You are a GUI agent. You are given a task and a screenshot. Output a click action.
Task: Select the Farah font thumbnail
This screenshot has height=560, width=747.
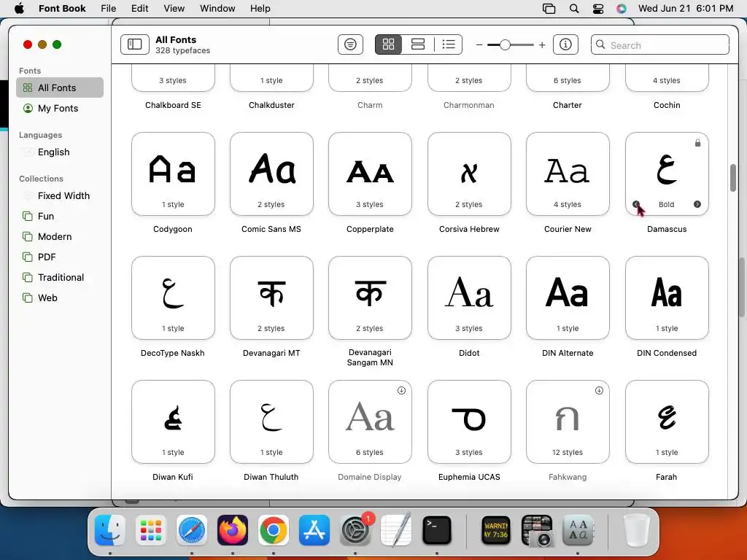pyautogui.click(x=667, y=421)
